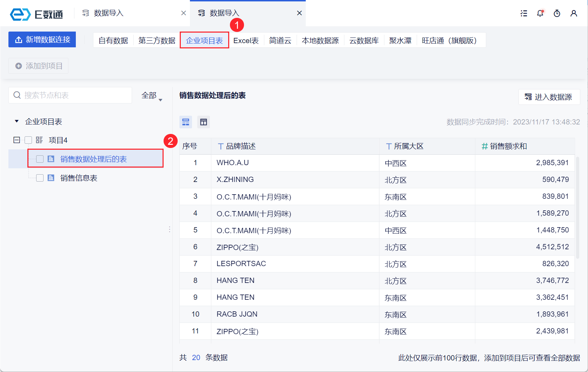
Task: Switch to table layout view icon
Action: [204, 122]
